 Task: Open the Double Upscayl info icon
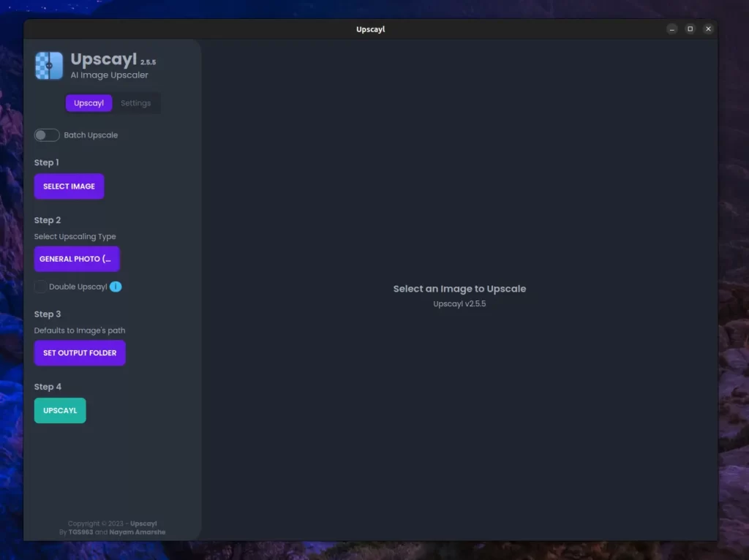(116, 287)
